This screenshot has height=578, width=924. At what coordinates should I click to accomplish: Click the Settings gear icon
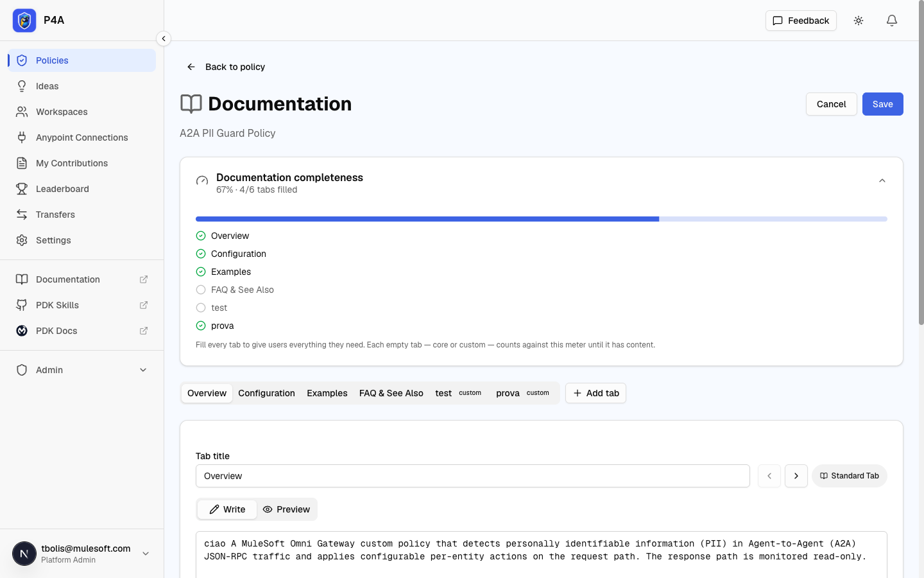tap(22, 240)
